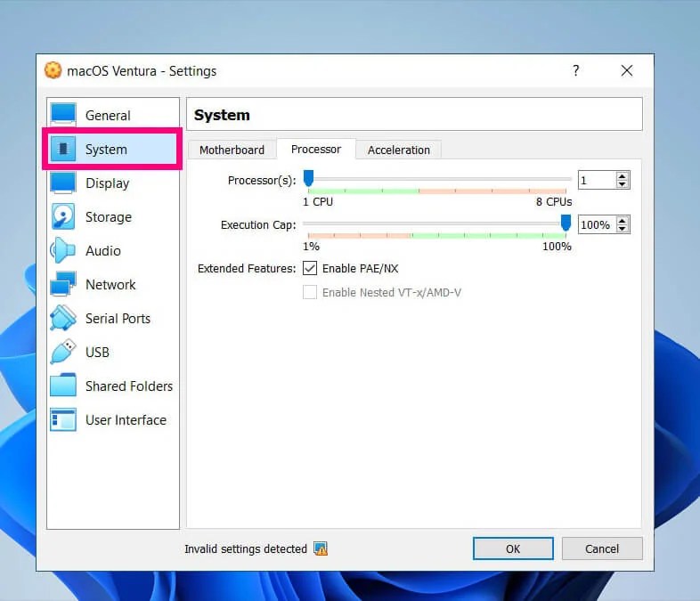Click the Network monitors icon
700x601 pixels.
pos(63,284)
